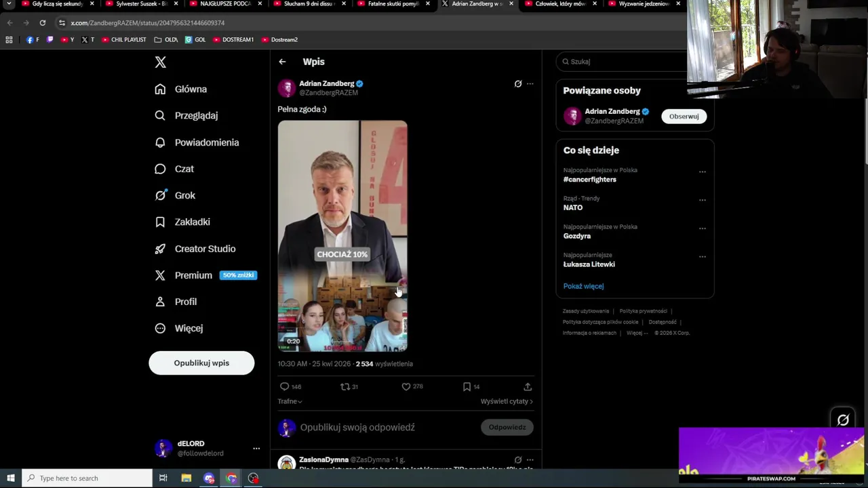Open Więcej menu in the sidebar
This screenshot has height=488, width=868.
pyautogui.click(x=179, y=328)
